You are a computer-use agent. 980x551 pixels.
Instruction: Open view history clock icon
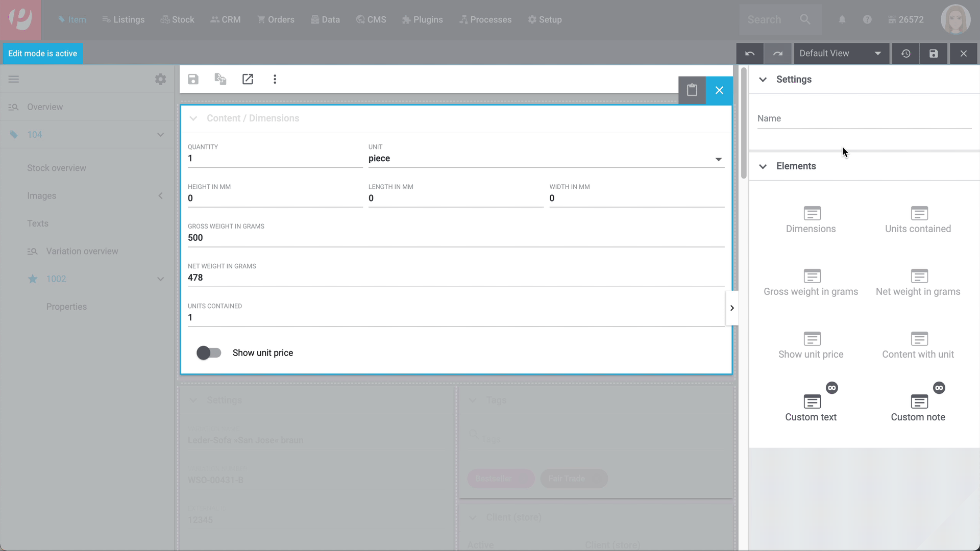[905, 54]
